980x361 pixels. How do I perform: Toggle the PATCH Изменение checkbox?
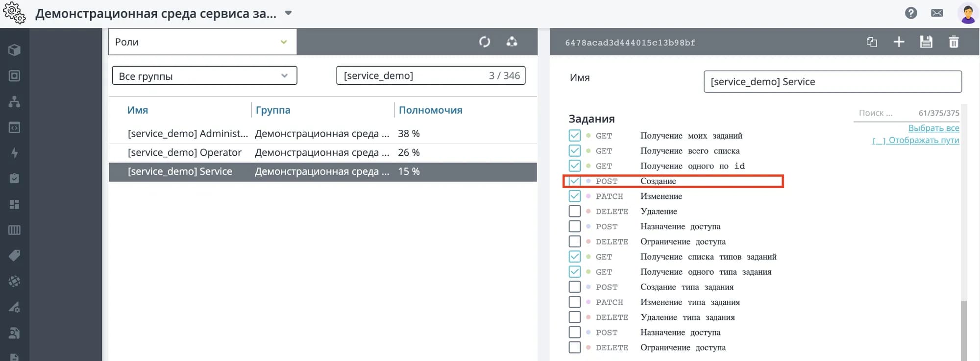[x=574, y=196]
